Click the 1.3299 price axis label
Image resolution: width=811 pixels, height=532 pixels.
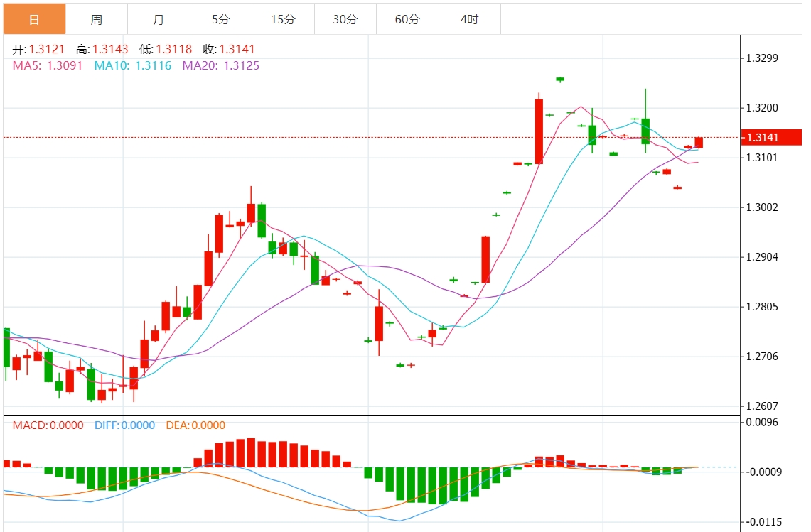762,58
